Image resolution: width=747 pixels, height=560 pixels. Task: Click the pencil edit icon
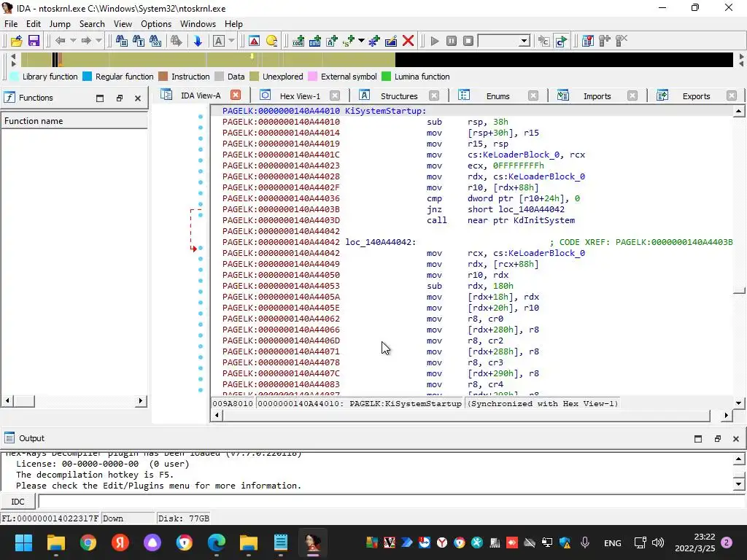pyautogui.click(x=391, y=41)
